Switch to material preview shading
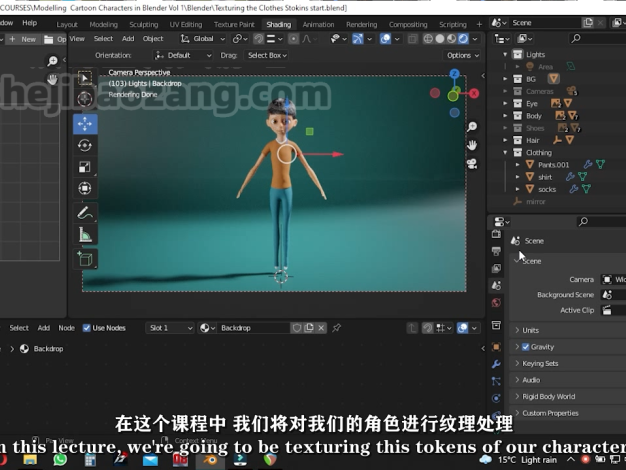Image resolution: width=626 pixels, height=470 pixels. 451,39
